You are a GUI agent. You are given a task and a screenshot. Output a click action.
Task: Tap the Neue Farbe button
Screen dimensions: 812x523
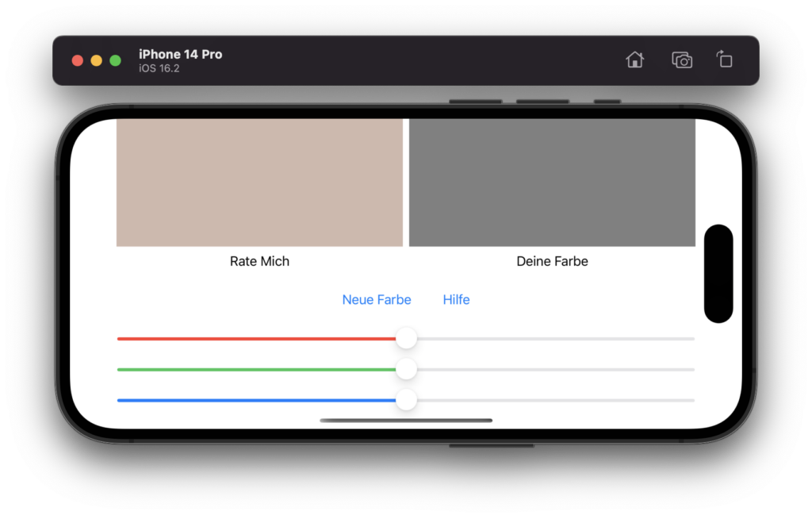[x=377, y=300]
